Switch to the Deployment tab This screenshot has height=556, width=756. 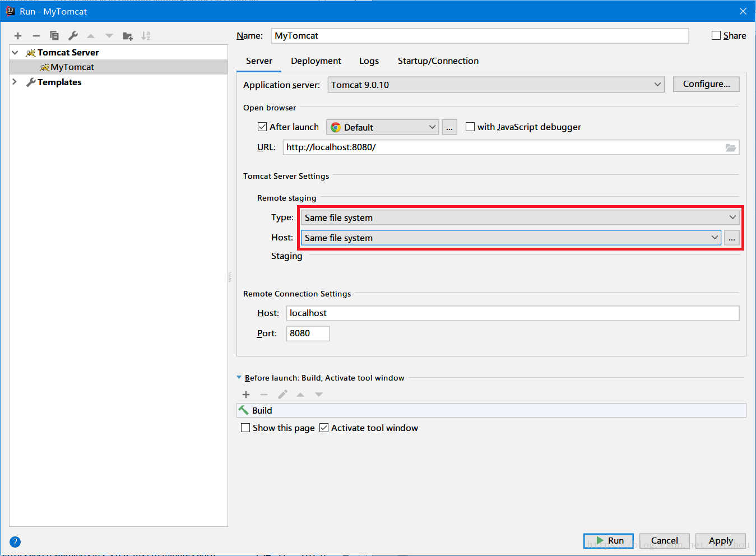[316, 61]
